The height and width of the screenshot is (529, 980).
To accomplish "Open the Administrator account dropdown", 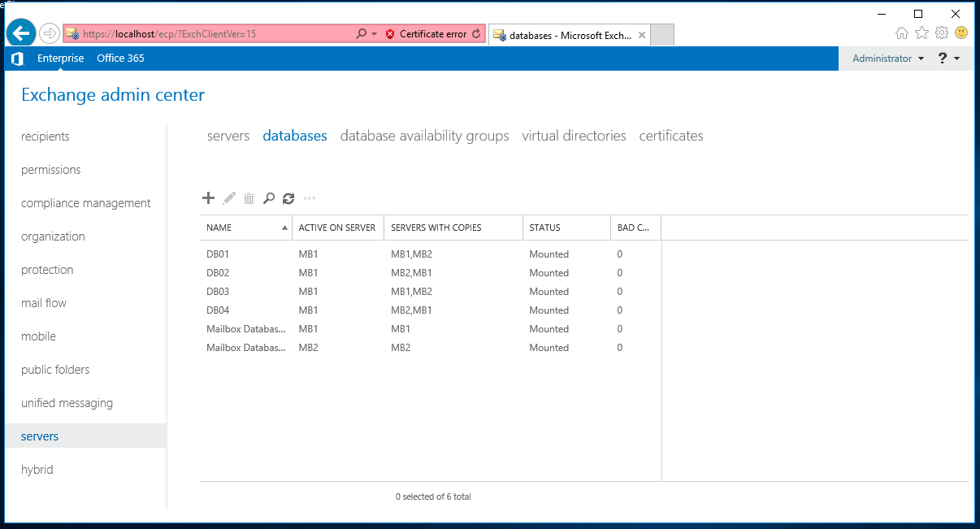I will pyautogui.click(x=888, y=59).
